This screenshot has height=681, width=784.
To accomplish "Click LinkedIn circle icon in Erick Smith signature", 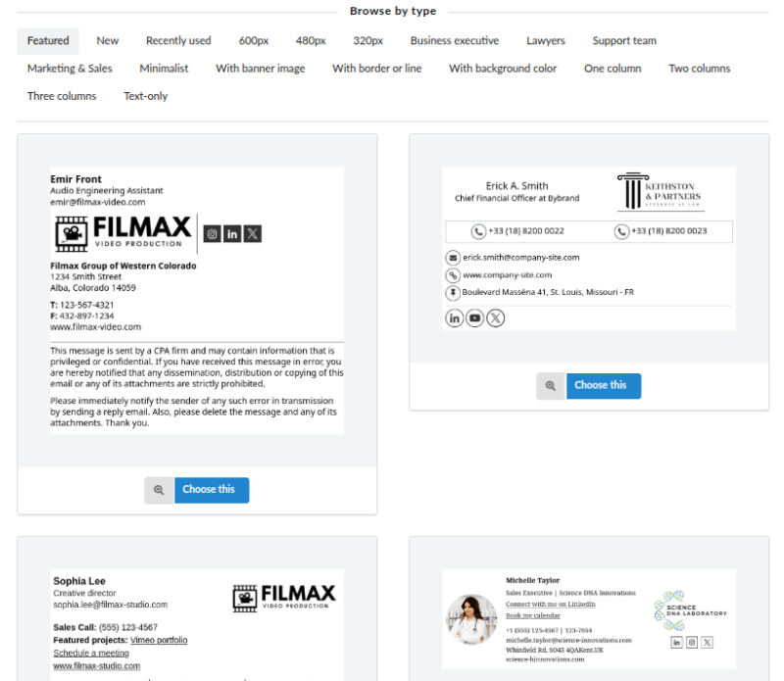I will click(455, 318).
